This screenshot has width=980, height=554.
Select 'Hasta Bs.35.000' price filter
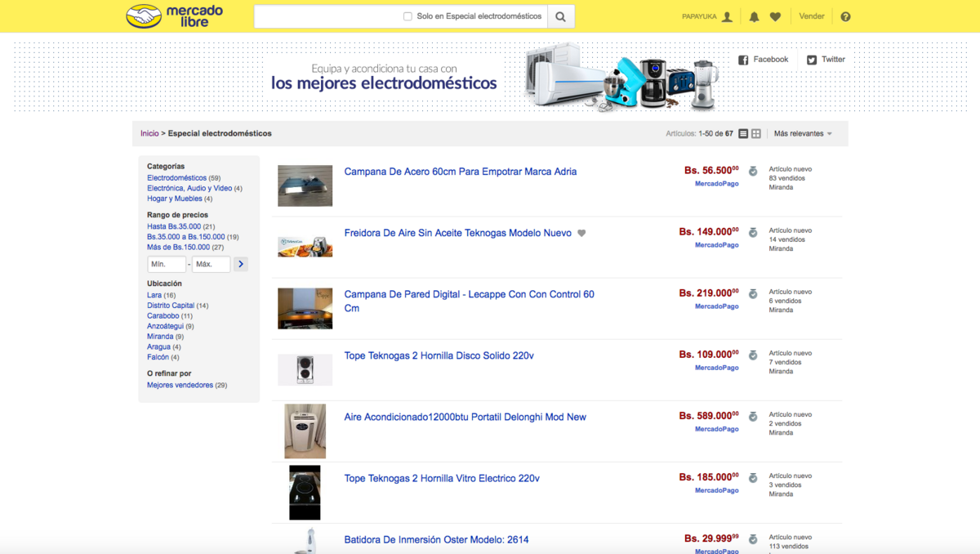click(174, 226)
